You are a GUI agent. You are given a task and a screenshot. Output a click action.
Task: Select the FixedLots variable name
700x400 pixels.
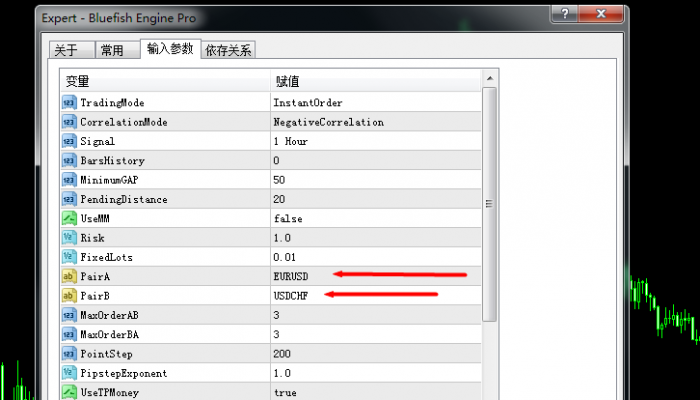(106, 257)
